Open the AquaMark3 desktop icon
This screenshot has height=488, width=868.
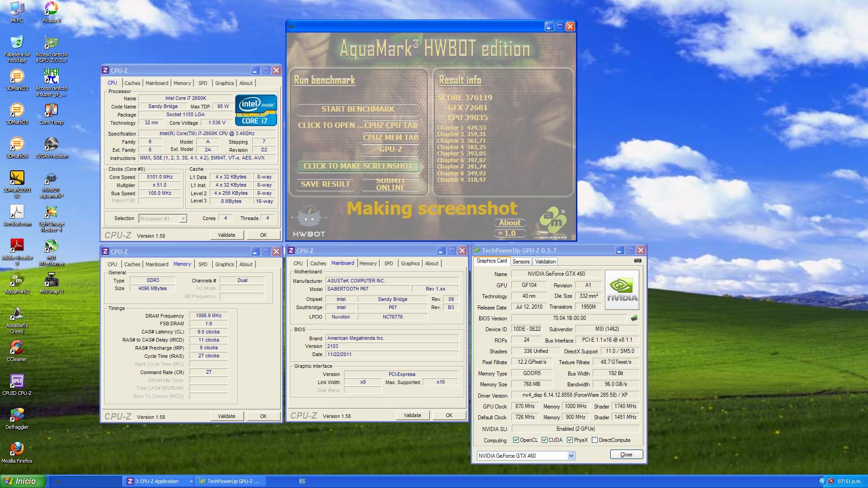point(17,283)
